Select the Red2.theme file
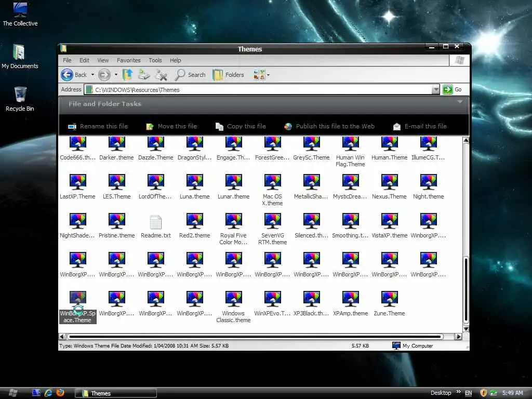Screen dimensions: 532x399 195,227
